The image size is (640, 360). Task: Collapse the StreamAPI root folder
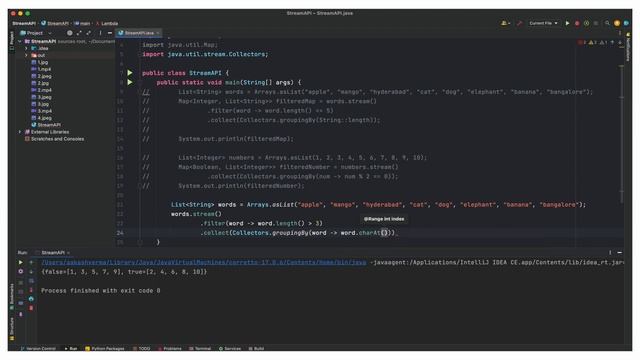click(x=20, y=42)
